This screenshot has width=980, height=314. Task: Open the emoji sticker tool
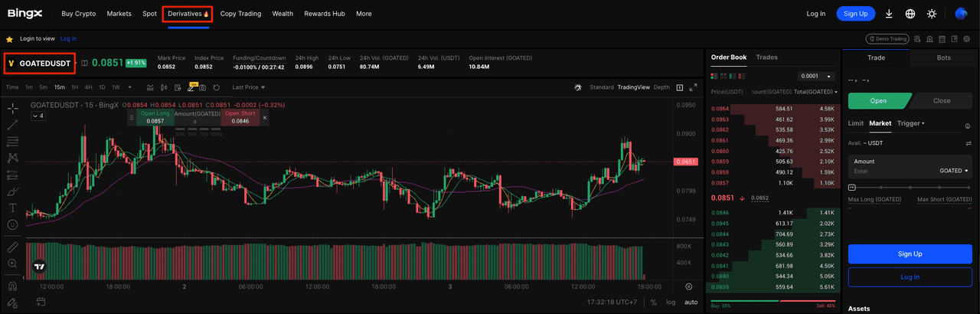(12, 224)
